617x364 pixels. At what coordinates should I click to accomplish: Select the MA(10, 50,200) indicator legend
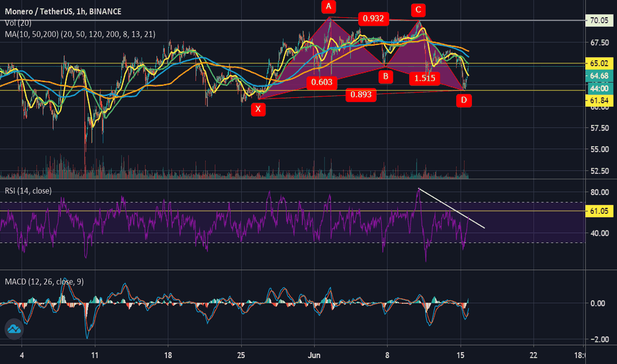pyautogui.click(x=80, y=34)
